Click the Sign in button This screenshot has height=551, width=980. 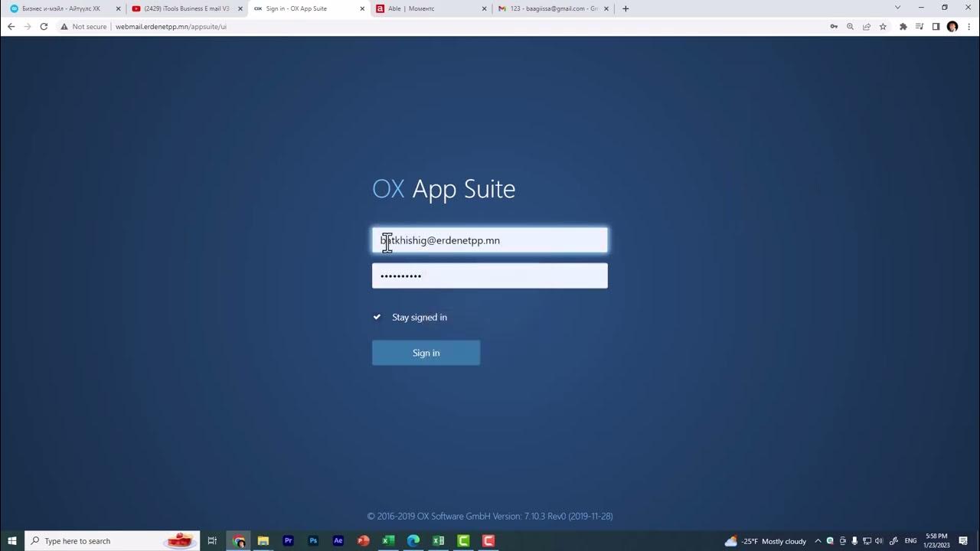pos(426,353)
